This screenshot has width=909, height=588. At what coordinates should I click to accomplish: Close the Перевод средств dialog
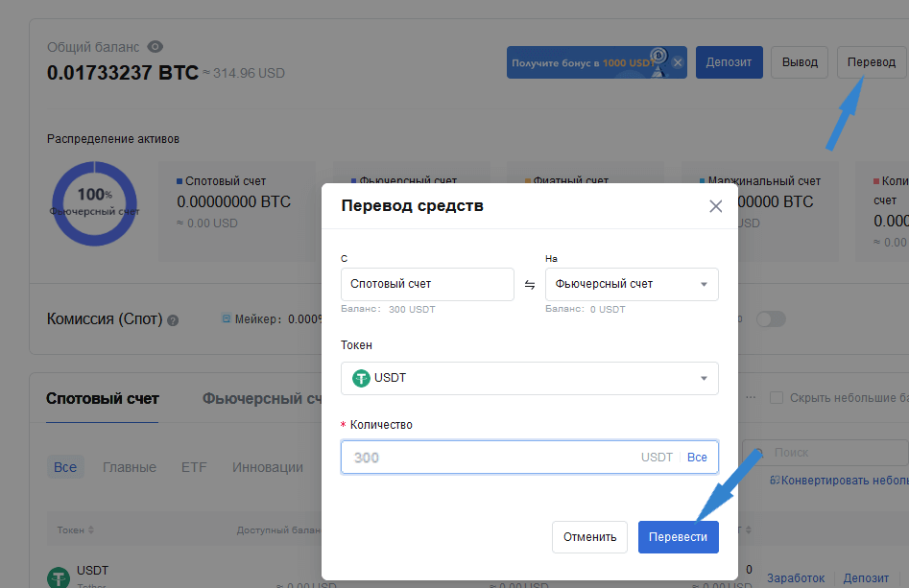715,206
